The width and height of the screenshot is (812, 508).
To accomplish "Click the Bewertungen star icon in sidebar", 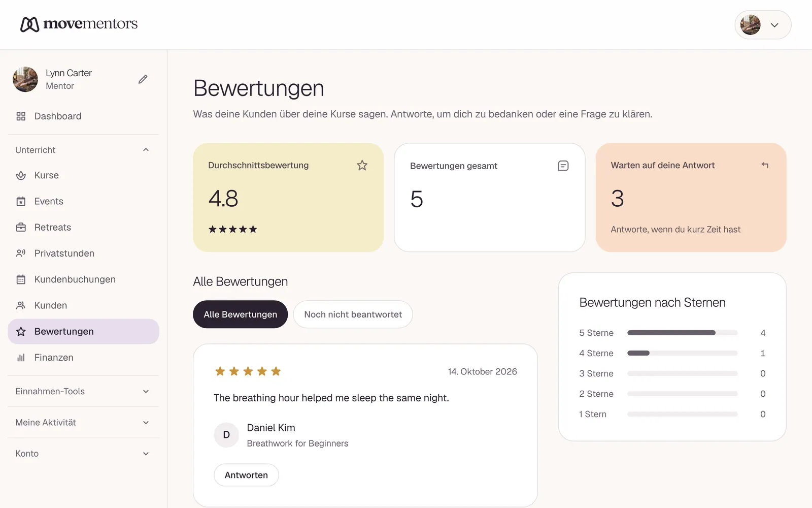I will (x=21, y=332).
